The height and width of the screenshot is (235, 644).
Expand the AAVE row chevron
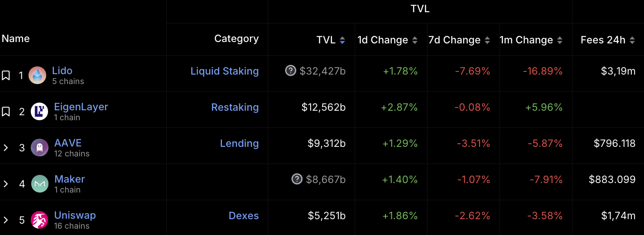pos(6,148)
